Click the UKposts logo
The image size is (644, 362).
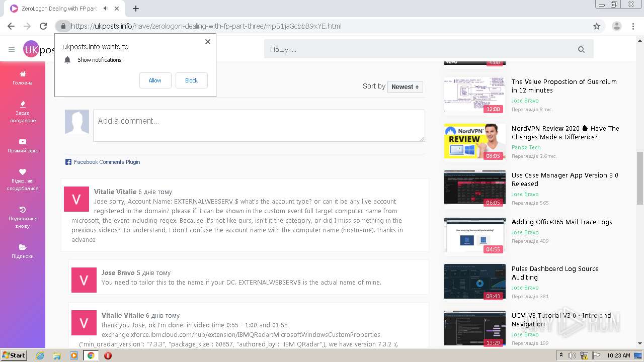coord(39,49)
